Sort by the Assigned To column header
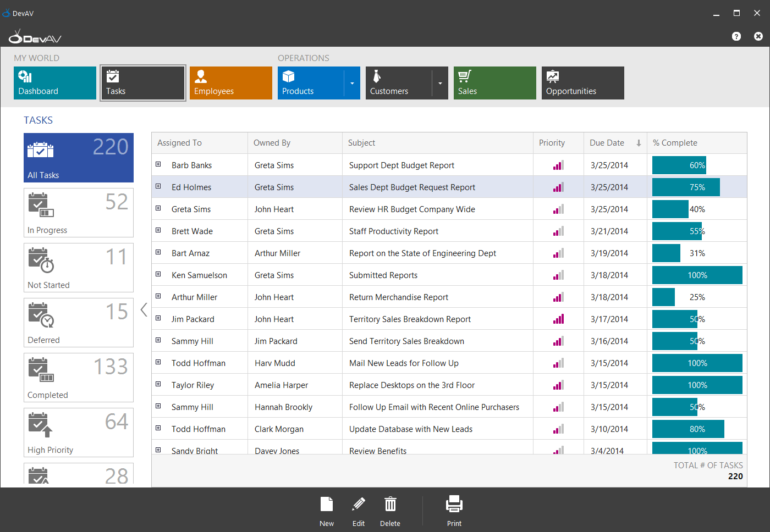 (180, 143)
